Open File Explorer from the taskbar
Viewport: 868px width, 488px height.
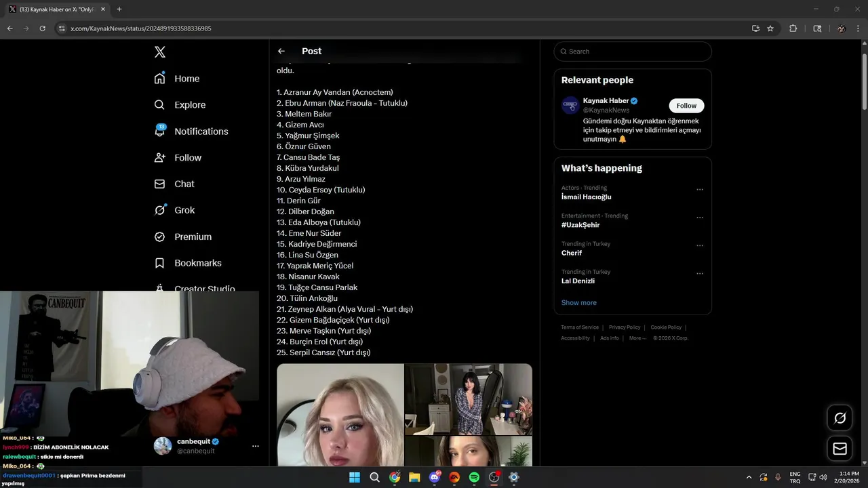click(414, 477)
